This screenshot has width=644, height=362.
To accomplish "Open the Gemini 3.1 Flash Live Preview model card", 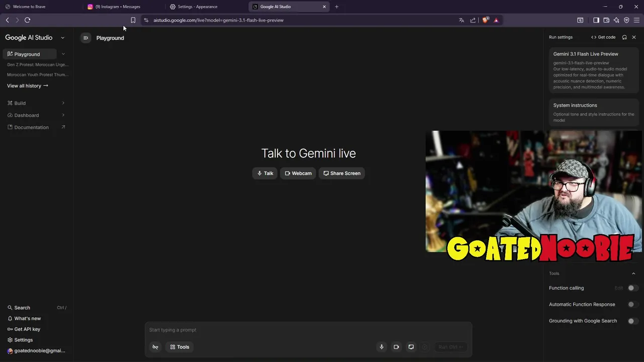I will (594, 70).
